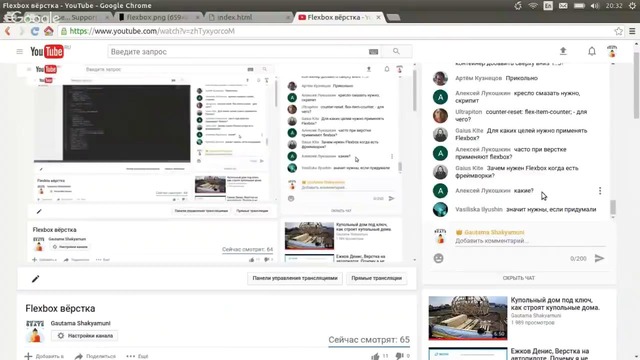Image resolution: width=640 pixels, height=360 pixels.
Task: Click the Сейчас смотрят: 65 counter
Action: coord(369,340)
